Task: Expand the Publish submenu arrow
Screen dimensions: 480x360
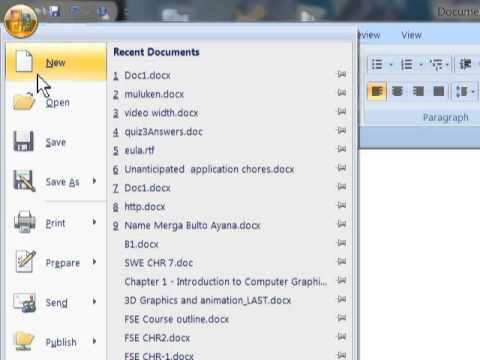Action: [x=94, y=341]
